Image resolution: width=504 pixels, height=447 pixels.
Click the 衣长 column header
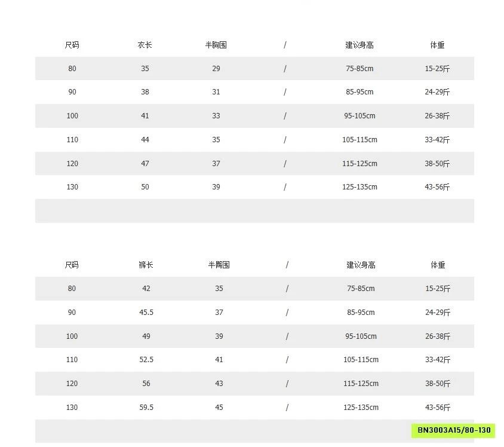145,45
